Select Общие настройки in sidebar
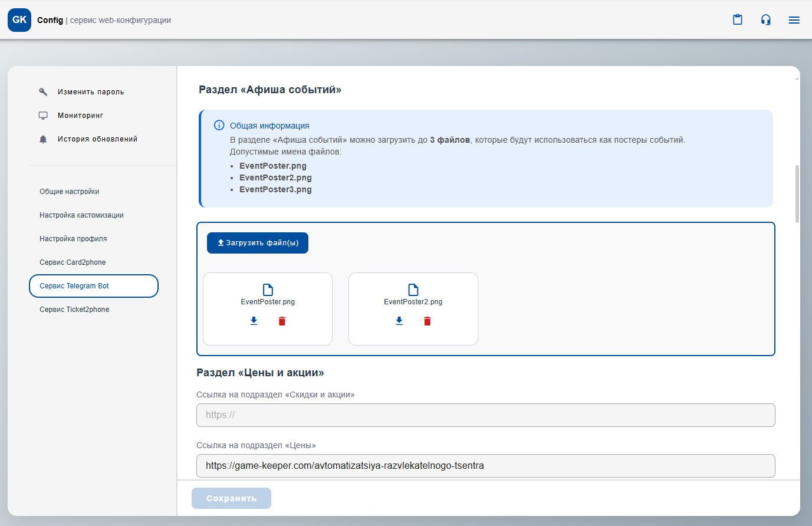Image resolution: width=812 pixels, height=526 pixels. tap(70, 192)
